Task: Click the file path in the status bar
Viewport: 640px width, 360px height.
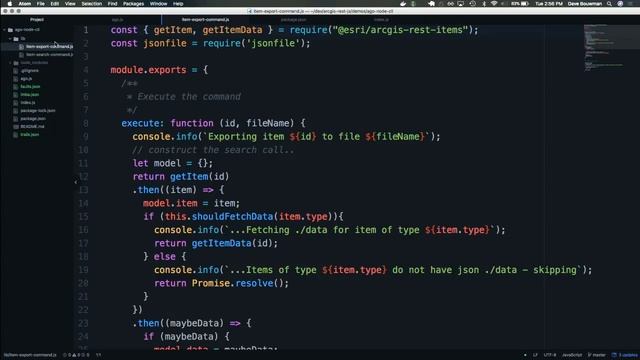Action: click(30, 355)
